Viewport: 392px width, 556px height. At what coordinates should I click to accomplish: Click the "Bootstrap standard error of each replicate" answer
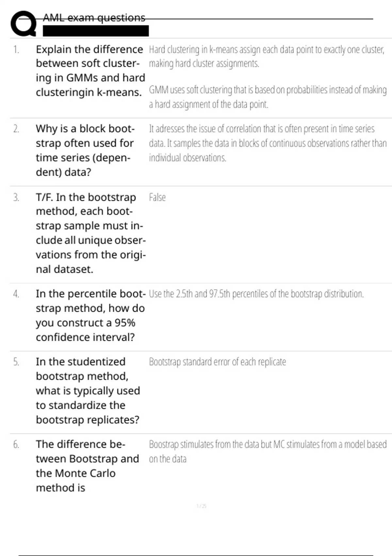pos(217,362)
